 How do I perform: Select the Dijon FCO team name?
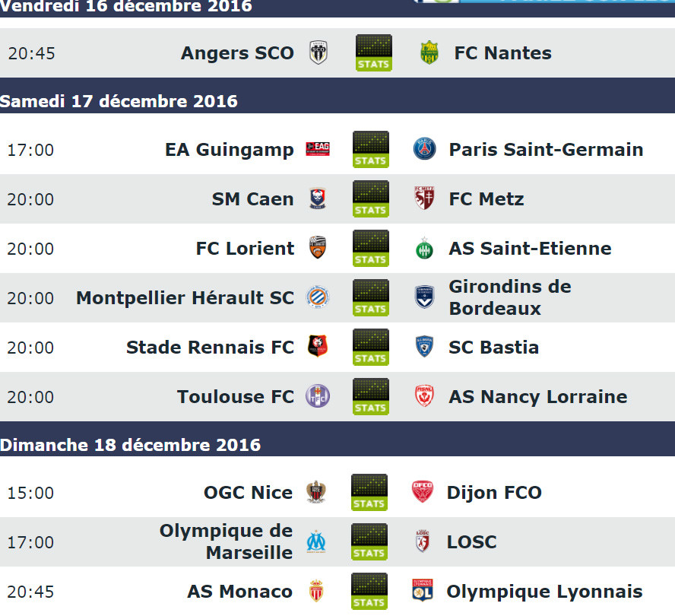click(494, 493)
